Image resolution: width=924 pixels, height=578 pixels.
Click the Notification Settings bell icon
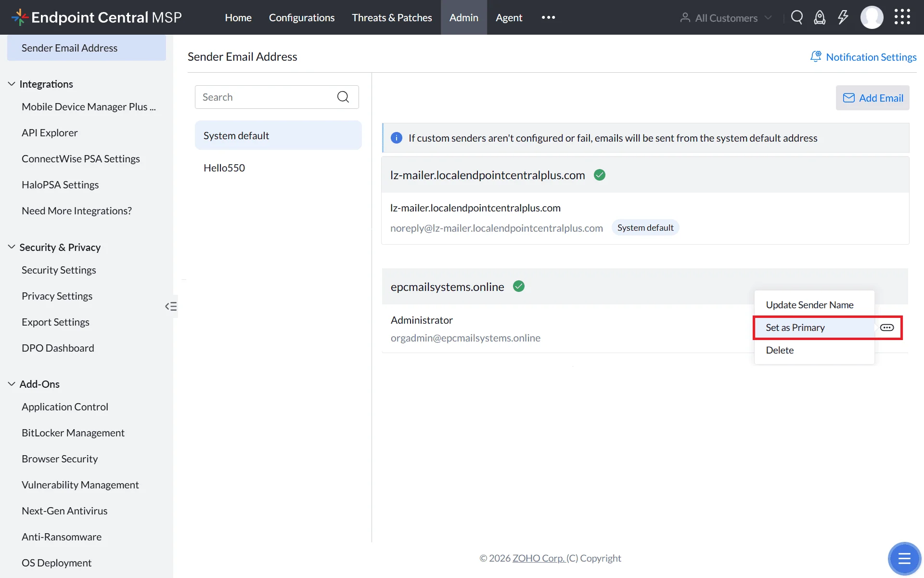[x=816, y=56]
